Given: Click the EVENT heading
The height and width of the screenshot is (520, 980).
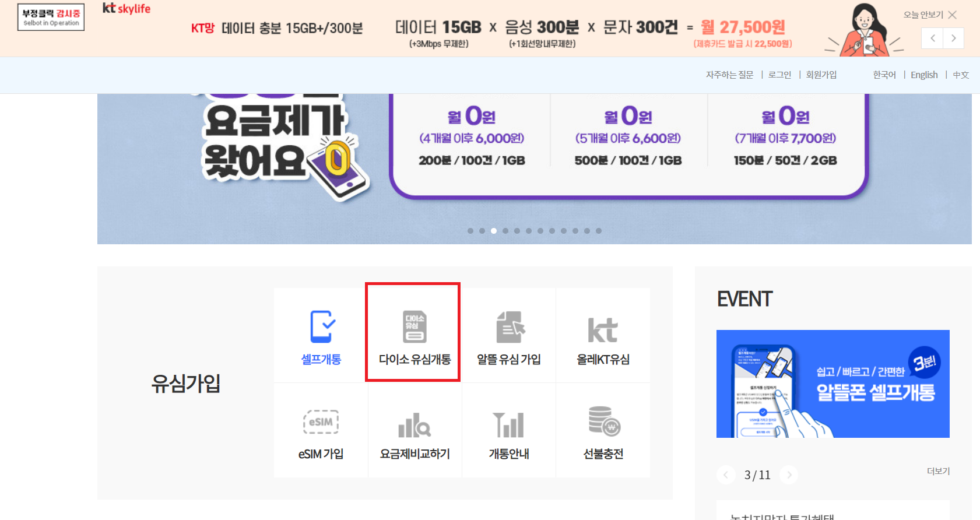Looking at the screenshot, I should pos(744,299).
